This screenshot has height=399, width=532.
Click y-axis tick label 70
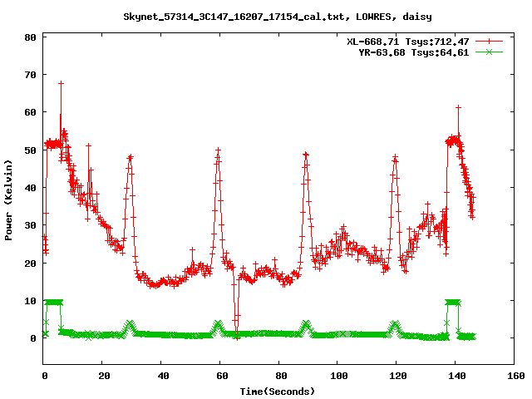pos(30,75)
